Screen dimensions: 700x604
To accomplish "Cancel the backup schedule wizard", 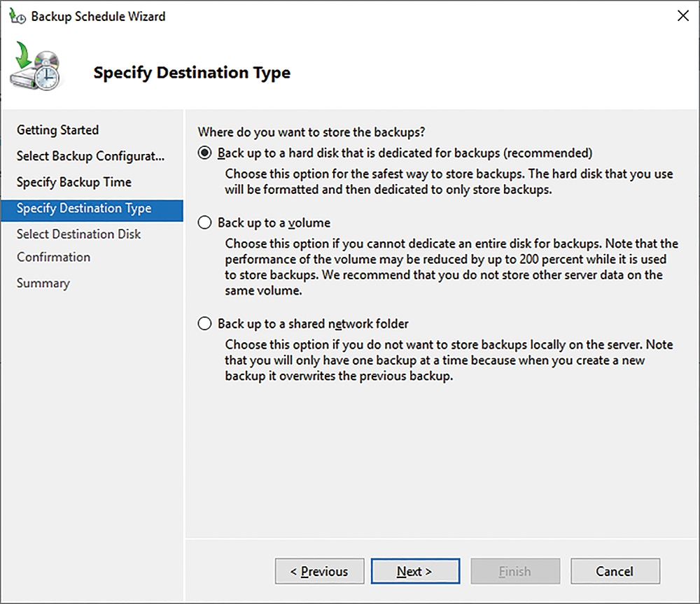I will click(615, 571).
